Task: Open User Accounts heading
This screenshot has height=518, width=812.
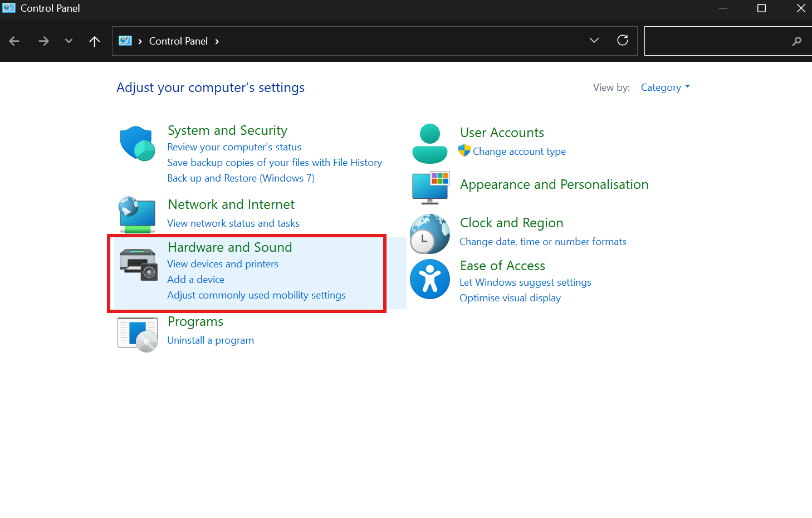Action: [x=502, y=133]
